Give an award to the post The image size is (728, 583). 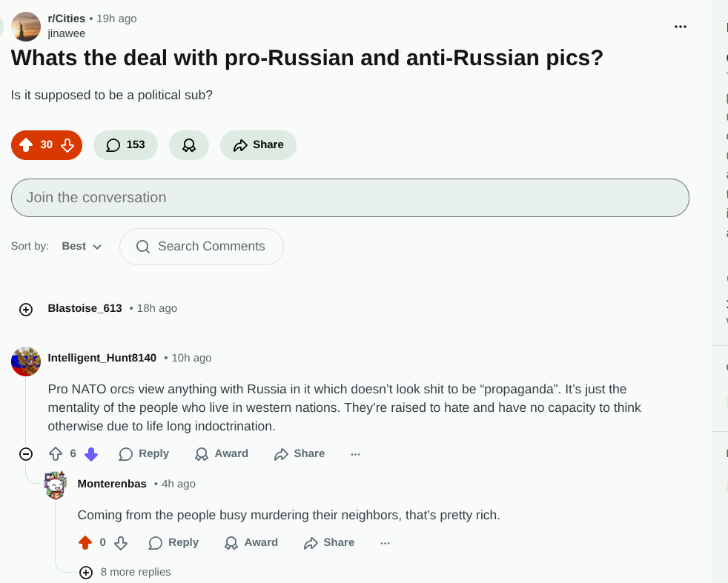189,145
